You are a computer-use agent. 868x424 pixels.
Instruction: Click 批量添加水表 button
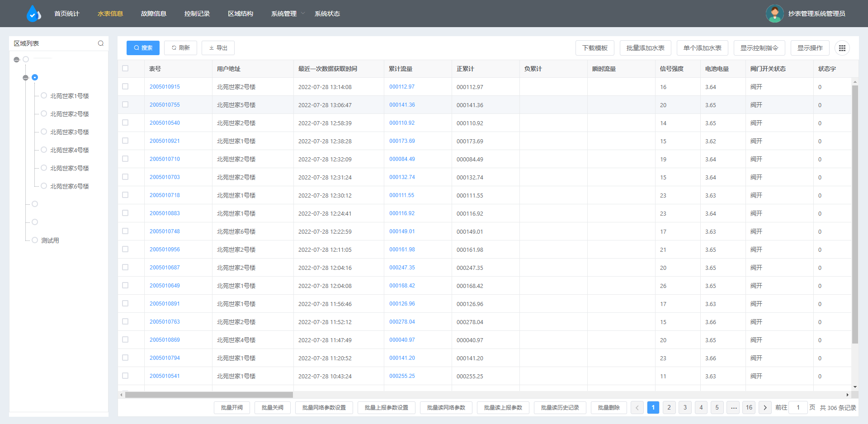[645, 48]
